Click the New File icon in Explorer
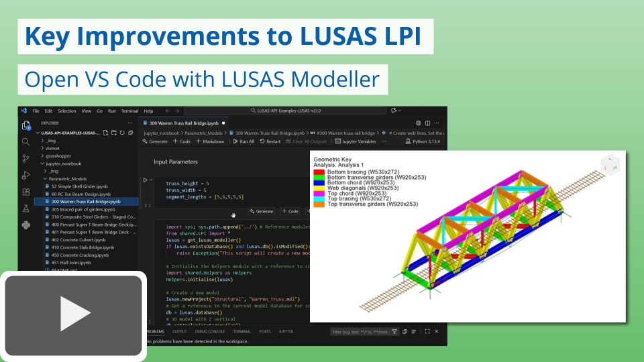Viewport: 644px width, 362px height. pos(106,133)
